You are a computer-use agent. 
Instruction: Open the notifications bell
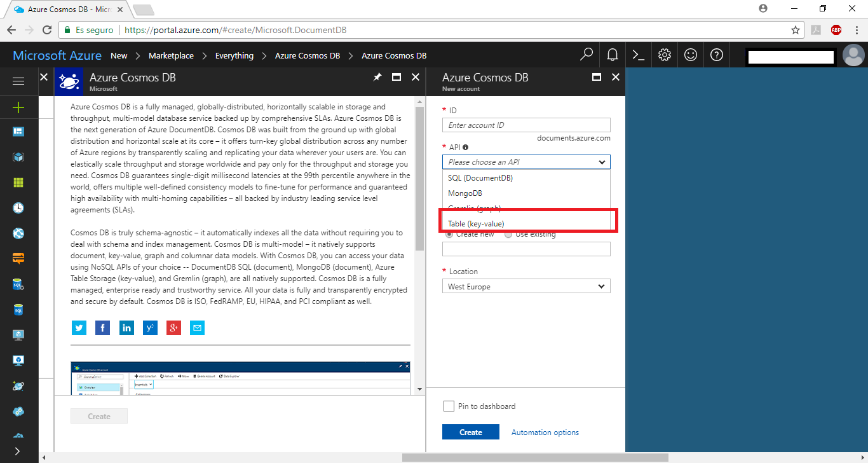612,55
